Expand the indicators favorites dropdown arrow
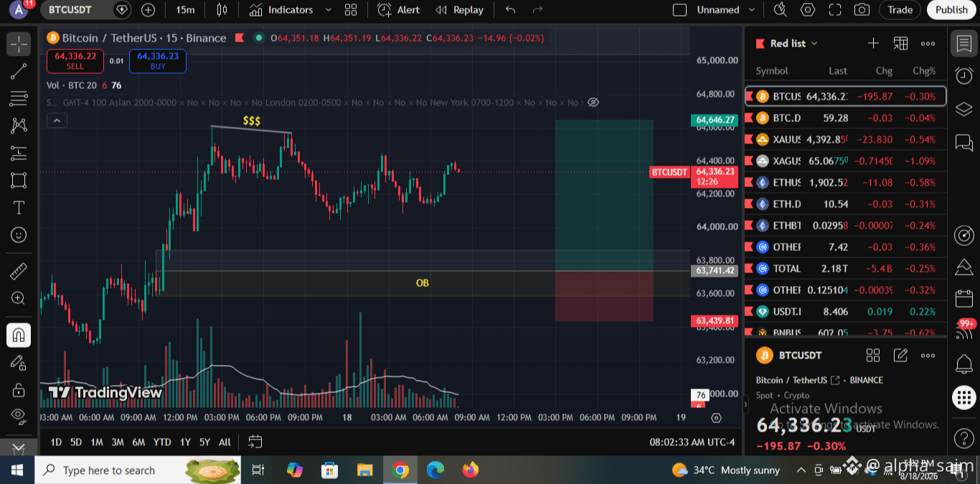 pos(329,10)
